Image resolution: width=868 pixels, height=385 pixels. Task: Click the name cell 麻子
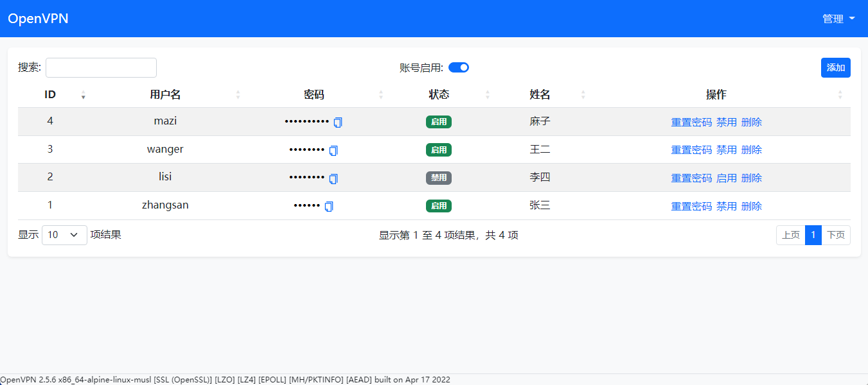pyautogui.click(x=540, y=121)
